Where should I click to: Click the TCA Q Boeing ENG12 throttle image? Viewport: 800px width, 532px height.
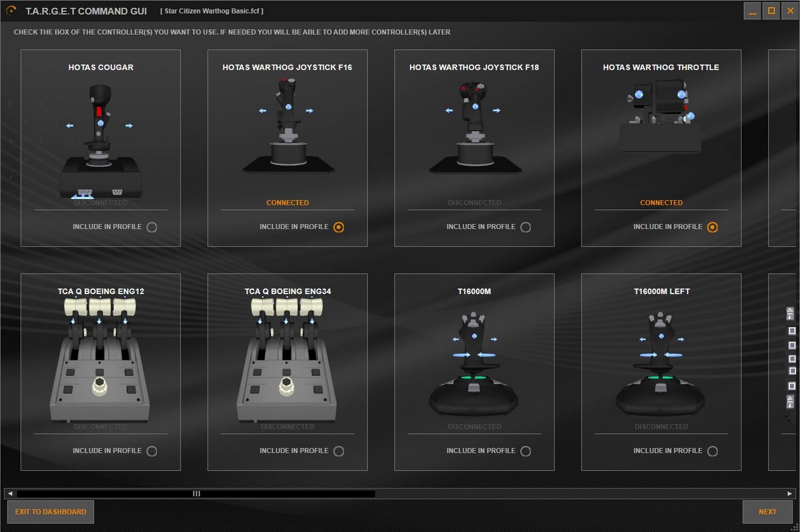coord(101,360)
